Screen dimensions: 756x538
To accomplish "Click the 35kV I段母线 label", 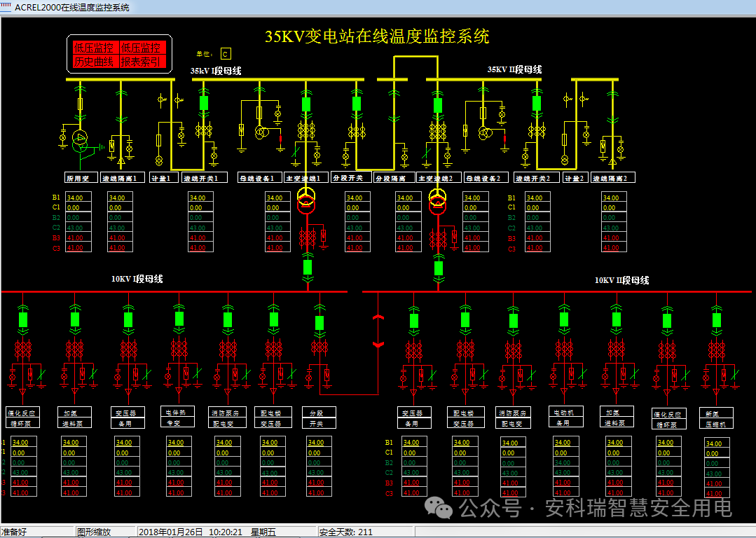I will coord(216,70).
